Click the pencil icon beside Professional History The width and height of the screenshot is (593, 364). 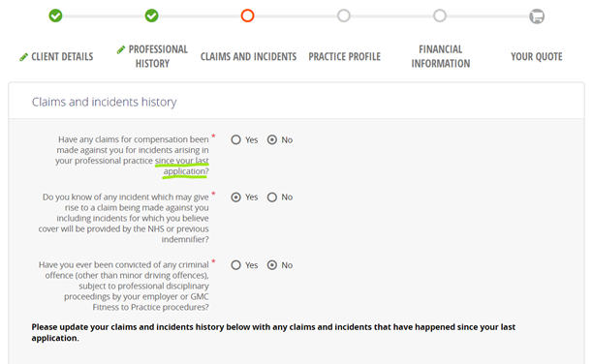coord(121,49)
